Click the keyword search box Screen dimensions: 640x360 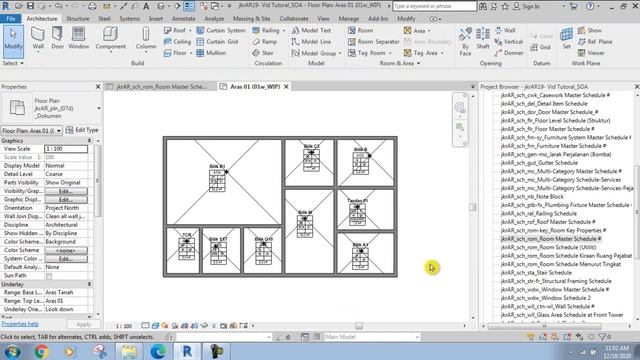434,6
